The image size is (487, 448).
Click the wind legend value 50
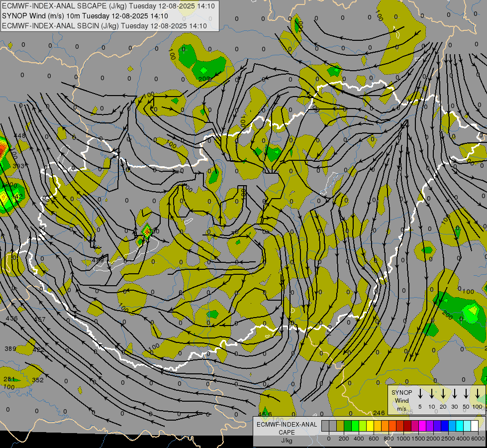[466, 407]
